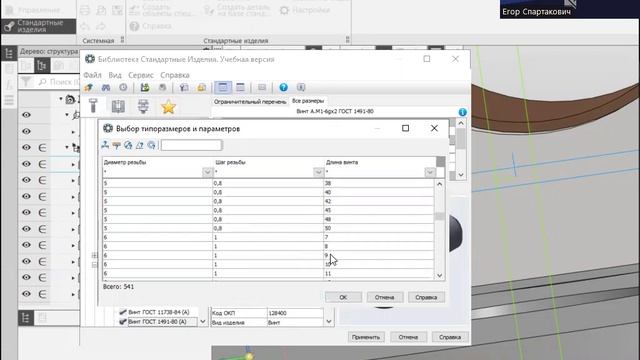Click the clock history icon in the library toolbar
This screenshot has height=360, width=640.
coord(123,87)
